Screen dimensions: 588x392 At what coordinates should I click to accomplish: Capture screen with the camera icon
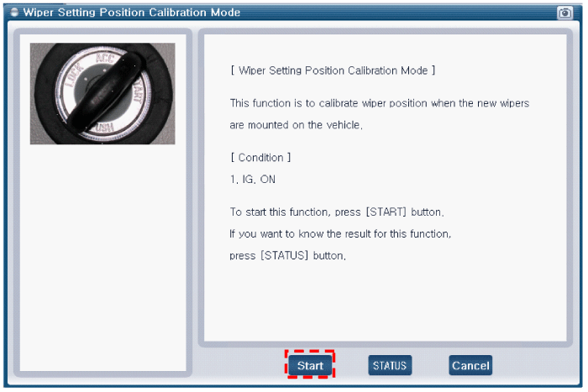(x=564, y=13)
